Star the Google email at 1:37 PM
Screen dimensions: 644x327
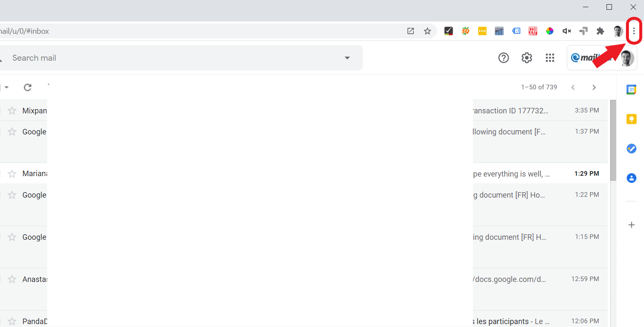pyautogui.click(x=12, y=131)
